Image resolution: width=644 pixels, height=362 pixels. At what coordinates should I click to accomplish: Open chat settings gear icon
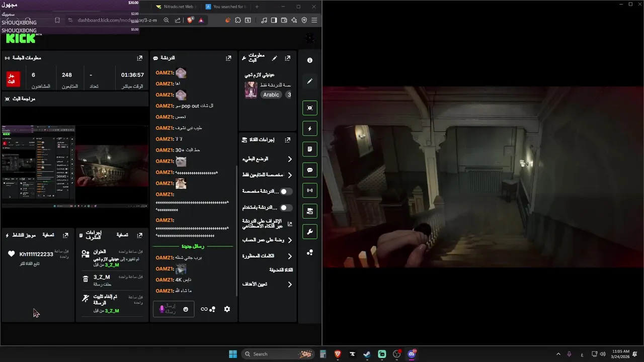(x=227, y=309)
